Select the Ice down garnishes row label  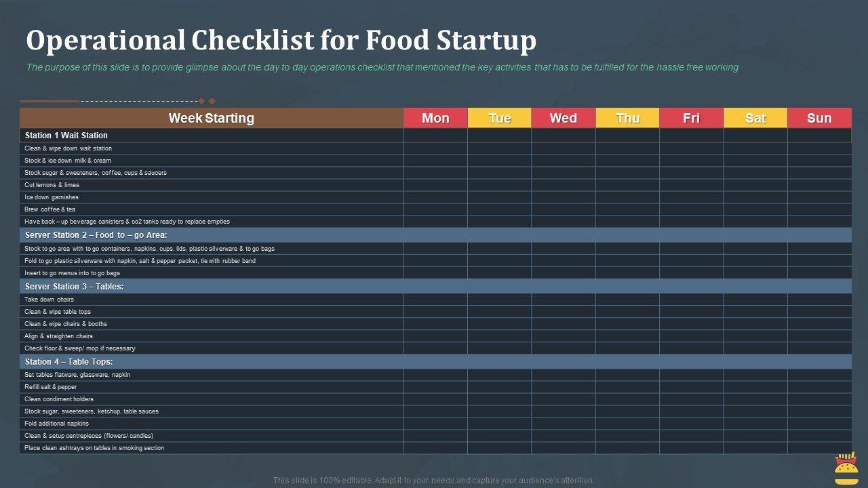[x=52, y=197]
